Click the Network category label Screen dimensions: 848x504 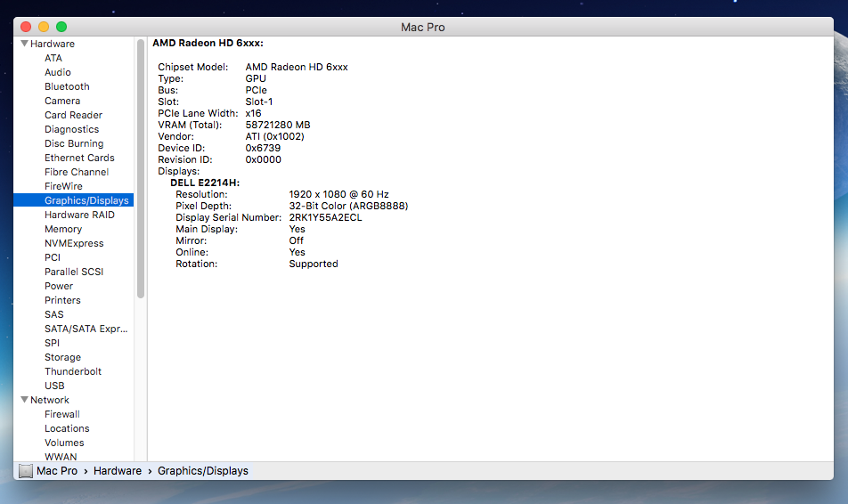[50, 400]
